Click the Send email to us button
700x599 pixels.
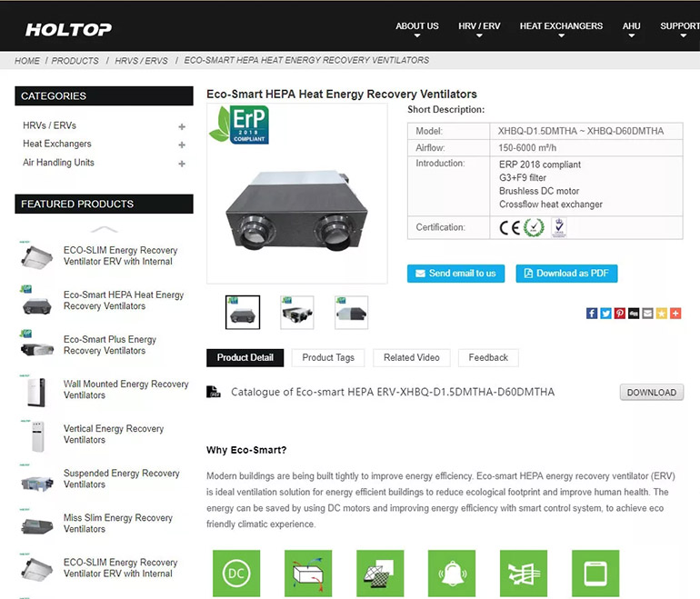(x=455, y=274)
